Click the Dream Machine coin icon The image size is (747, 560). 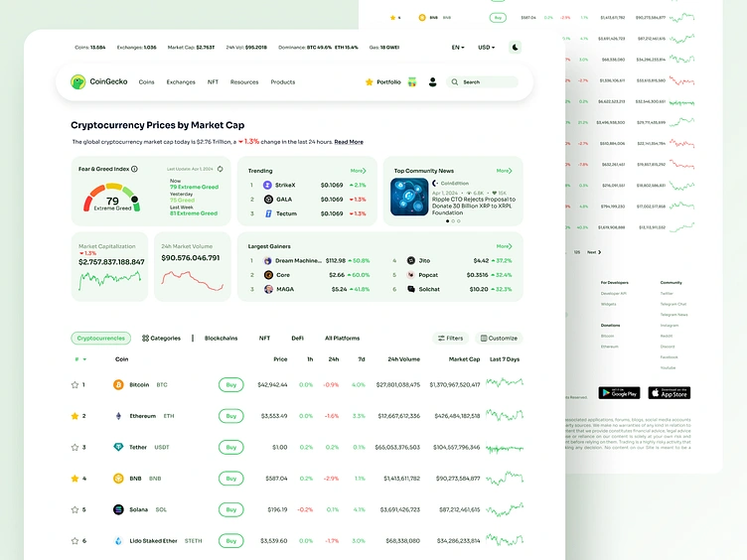tap(268, 260)
